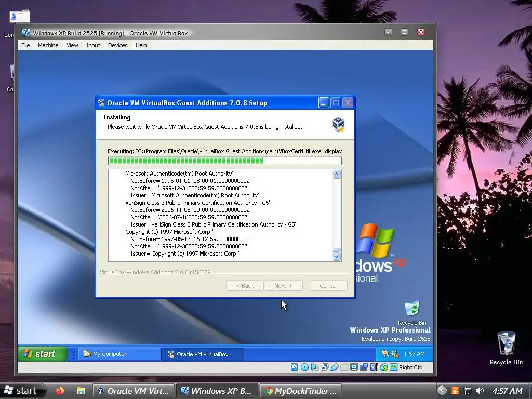Click the audio status bar icon
Viewport: 532px width, 399px height.
pyautogui.click(x=314, y=367)
